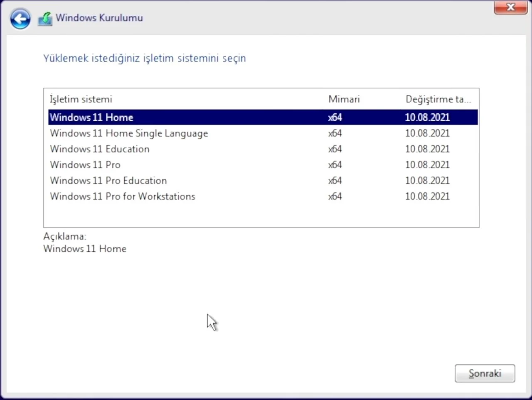
Task: Pick the Windows 11 Pro row
Action: [263, 164]
